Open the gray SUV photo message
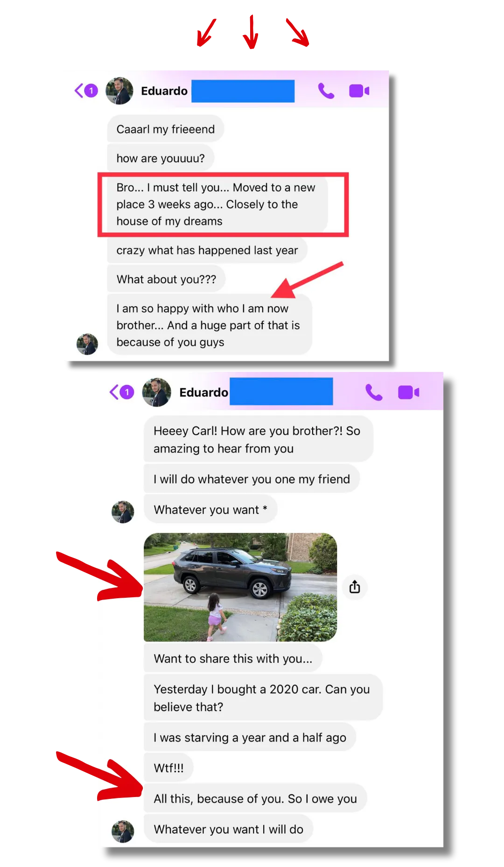This screenshot has height=867, width=504. [x=240, y=587]
